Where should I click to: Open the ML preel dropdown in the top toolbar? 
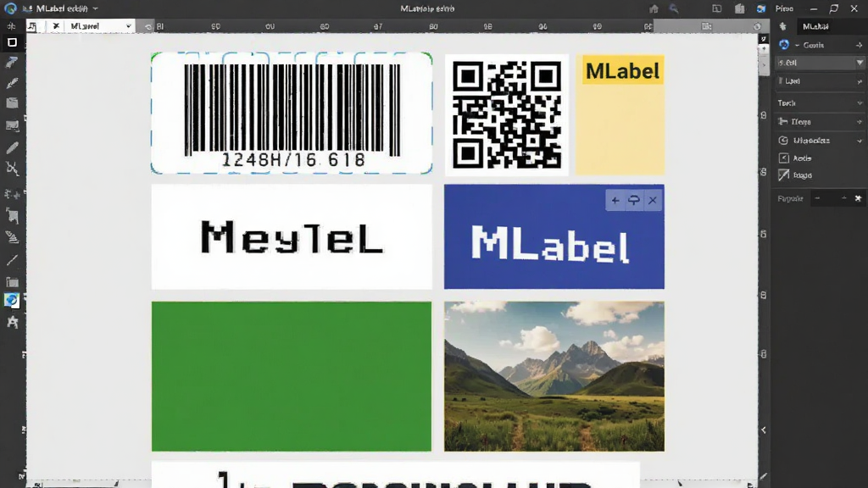coord(100,26)
